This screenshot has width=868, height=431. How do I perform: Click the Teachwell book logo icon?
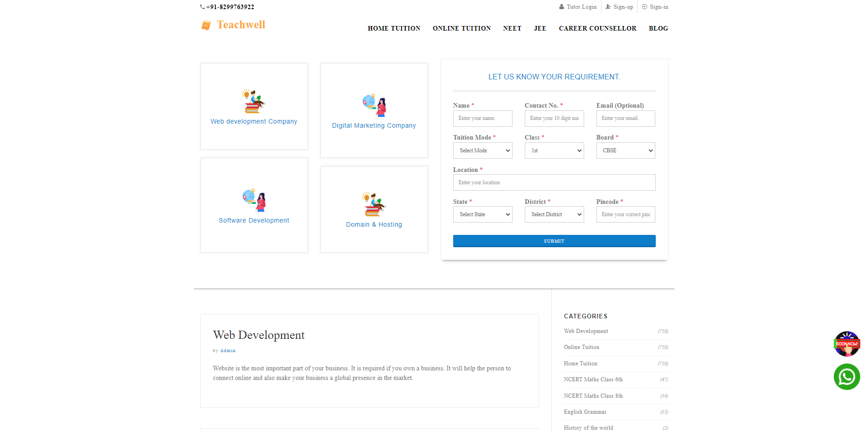(x=206, y=26)
